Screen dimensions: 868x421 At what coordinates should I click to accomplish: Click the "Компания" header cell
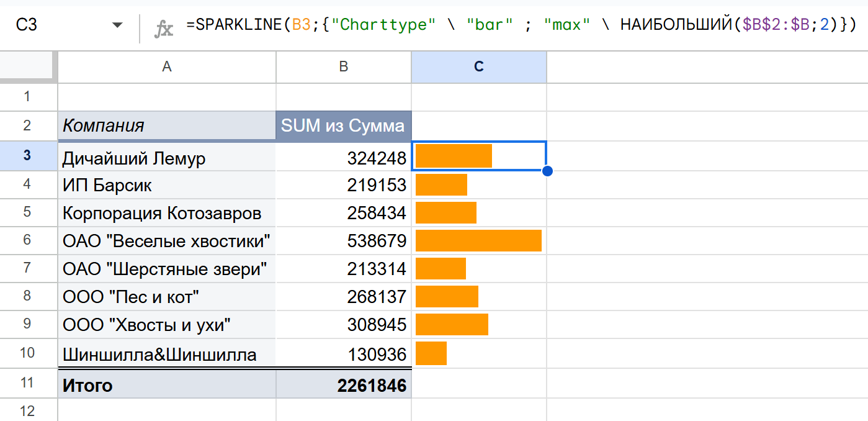pos(166,126)
